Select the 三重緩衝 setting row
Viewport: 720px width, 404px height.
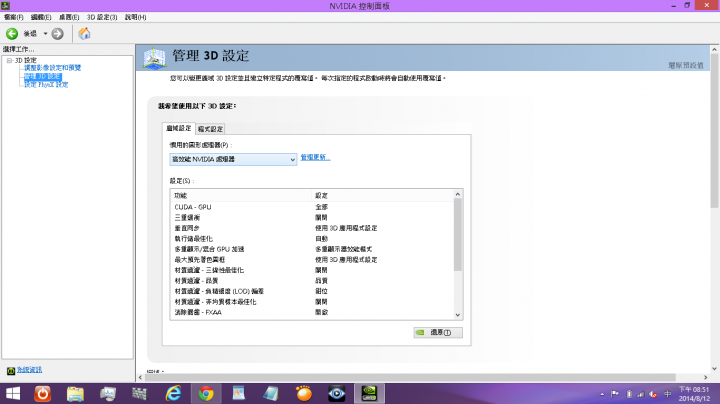point(311,218)
